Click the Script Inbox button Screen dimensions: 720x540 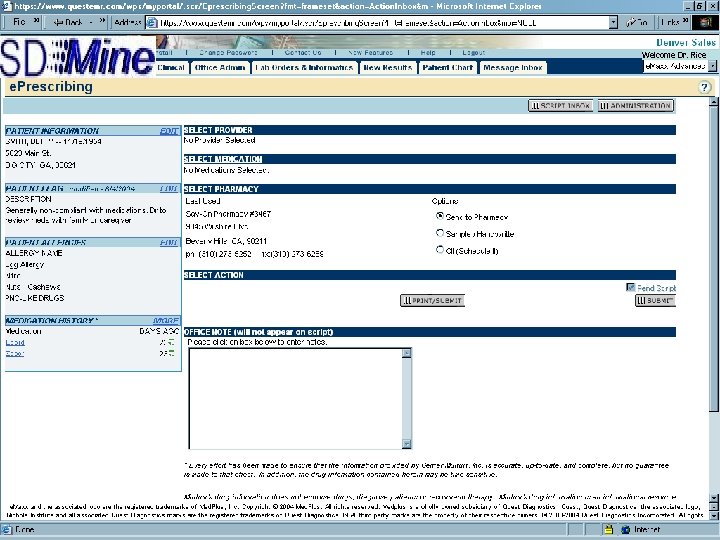560,106
